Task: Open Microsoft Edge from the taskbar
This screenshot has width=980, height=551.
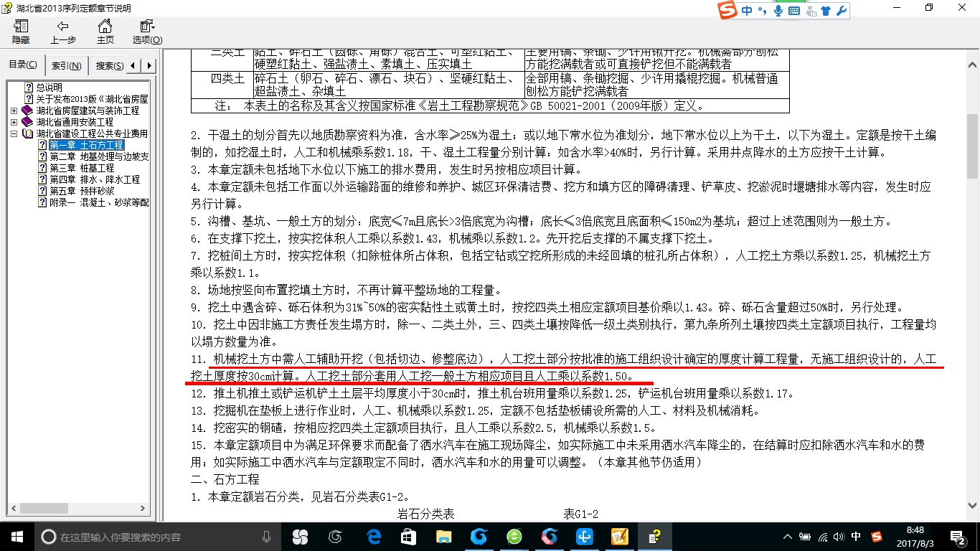Action: (373, 537)
